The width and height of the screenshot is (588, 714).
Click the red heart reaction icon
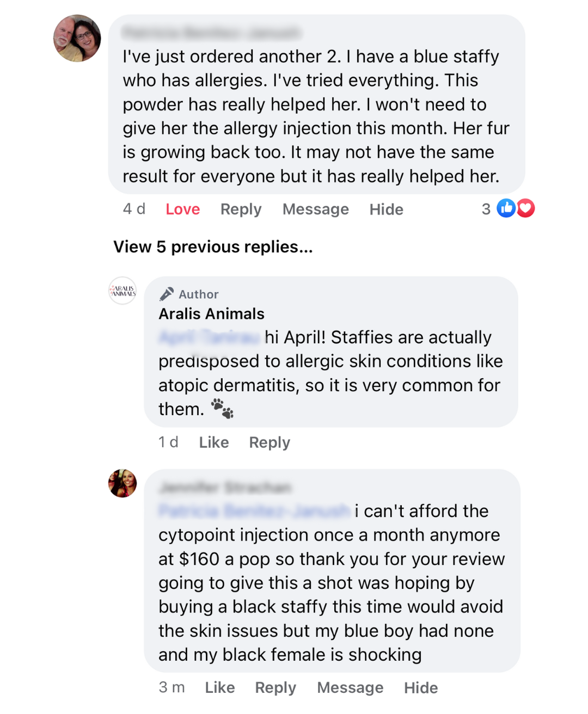coord(526,208)
